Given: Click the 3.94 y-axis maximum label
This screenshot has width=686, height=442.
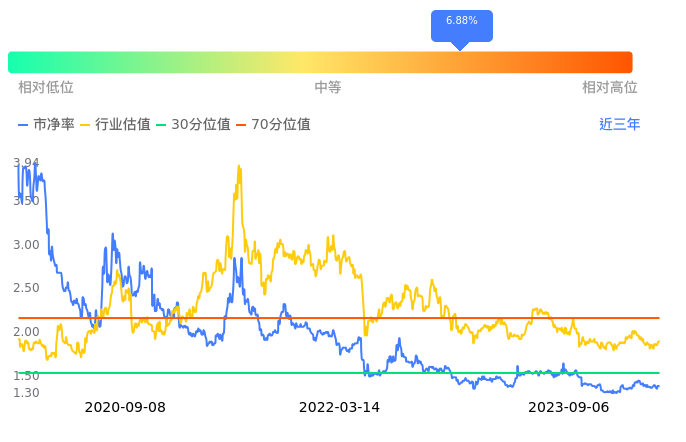Looking at the screenshot, I should click(x=26, y=163).
